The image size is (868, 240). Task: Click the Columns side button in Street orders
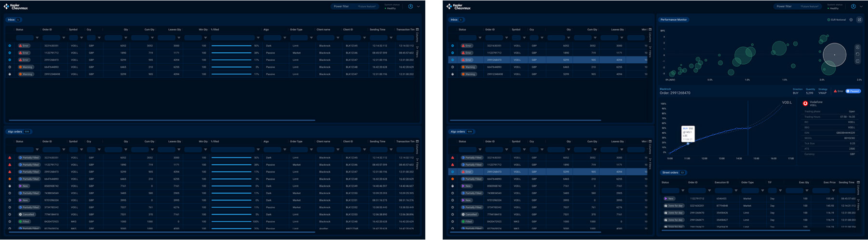pos(858,190)
